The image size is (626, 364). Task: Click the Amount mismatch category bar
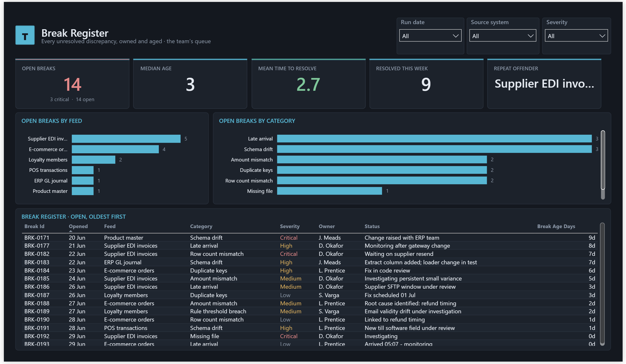pos(382,160)
